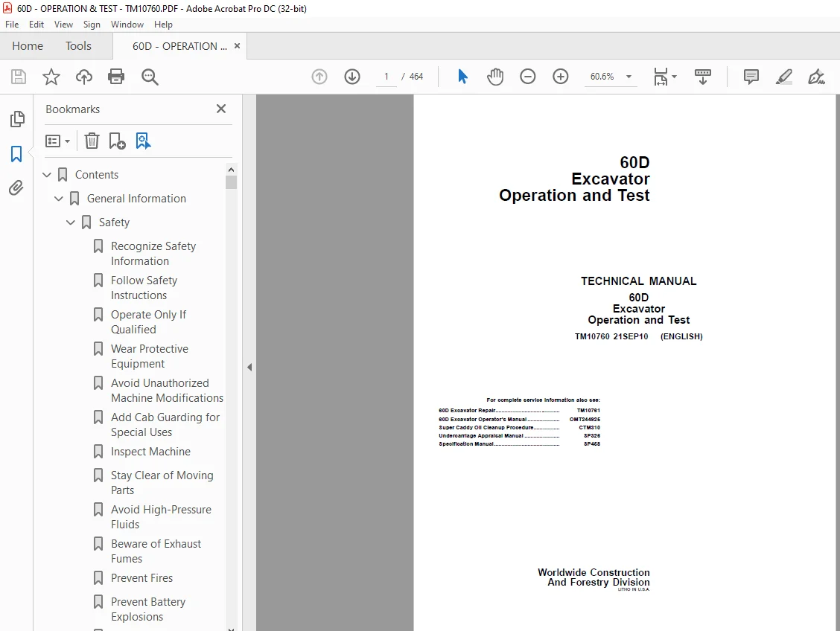
Task: Click the scrolling mode download icon
Action: (x=702, y=77)
